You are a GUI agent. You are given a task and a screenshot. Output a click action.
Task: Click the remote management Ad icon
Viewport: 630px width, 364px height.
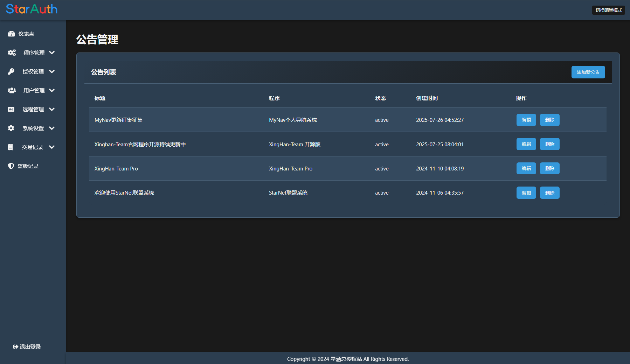(11, 110)
